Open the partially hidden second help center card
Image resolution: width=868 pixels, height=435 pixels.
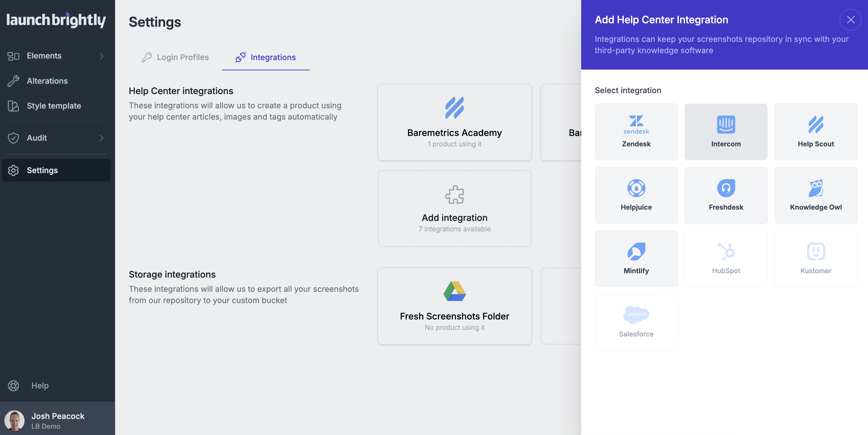(x=561, y=122)
